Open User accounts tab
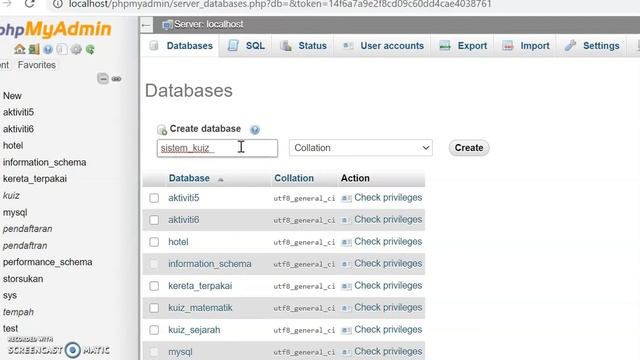The image size is (640, 360). click(x=383, y=46)
